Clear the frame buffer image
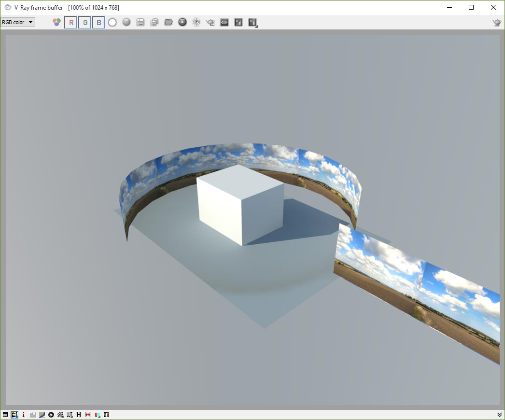The width and height of the screenshot is (505, 420). [182, 22]
